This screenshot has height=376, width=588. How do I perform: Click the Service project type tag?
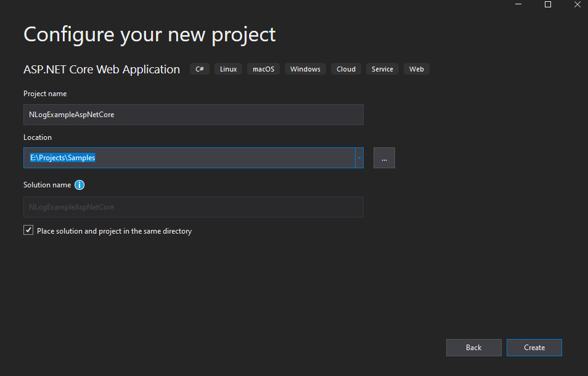coord(382,69)
